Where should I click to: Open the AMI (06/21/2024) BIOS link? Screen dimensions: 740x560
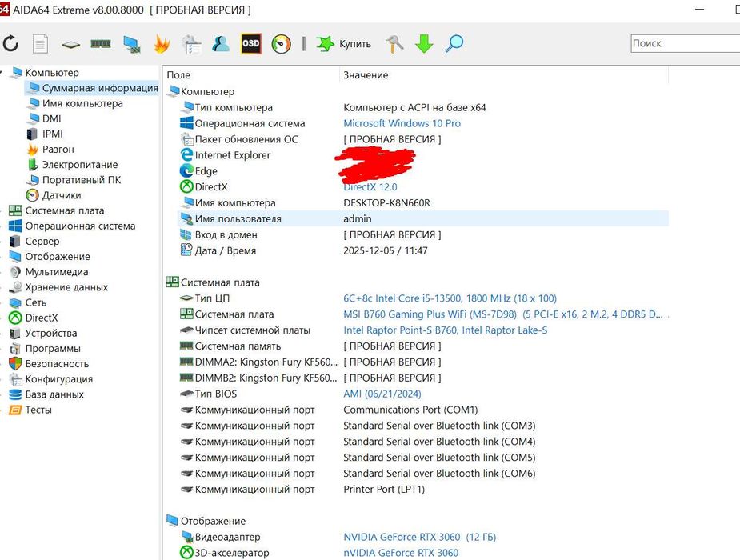(x=382, y=394)
